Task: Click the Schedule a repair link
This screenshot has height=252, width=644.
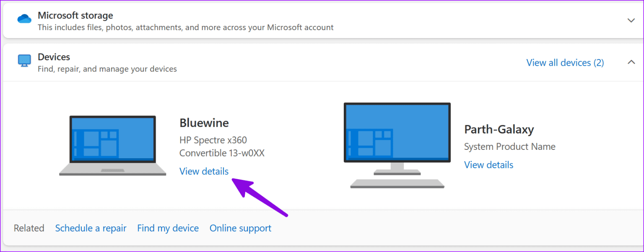Action: tap(91, 228)
